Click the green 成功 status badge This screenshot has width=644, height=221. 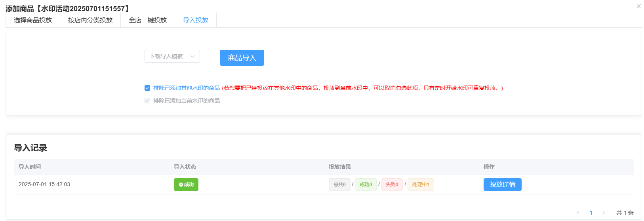[186, 185]
